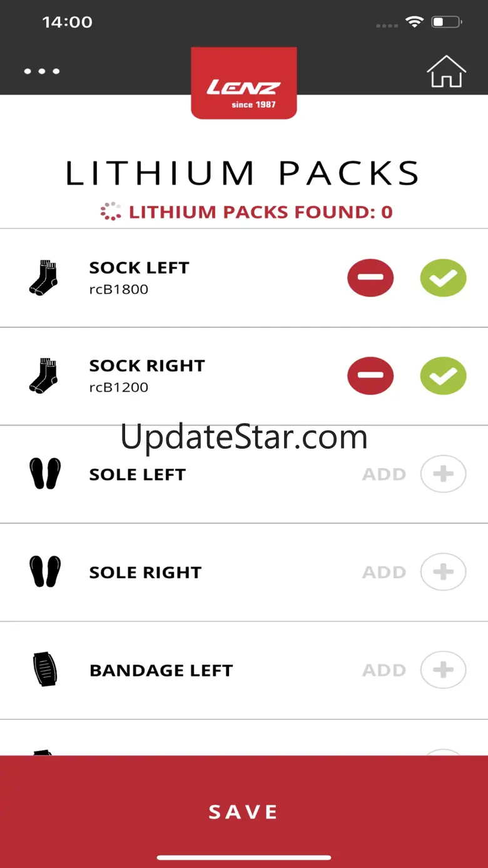The height and width of the screenshot is (868, 488).
Task: Tap ADD label for Sole Right
Action: [x=384, y=572]
